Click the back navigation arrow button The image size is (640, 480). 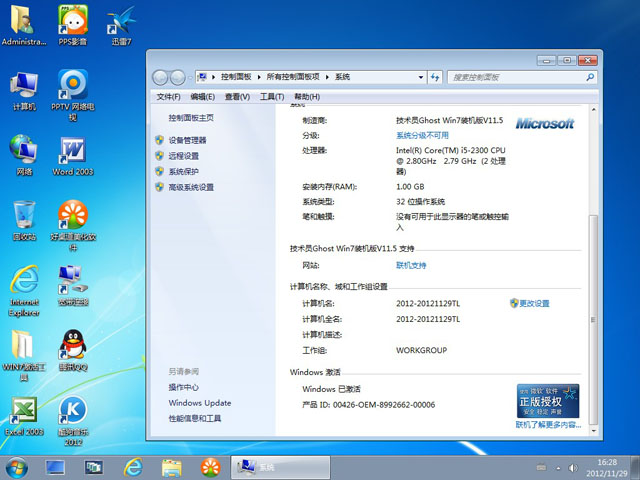160,78
